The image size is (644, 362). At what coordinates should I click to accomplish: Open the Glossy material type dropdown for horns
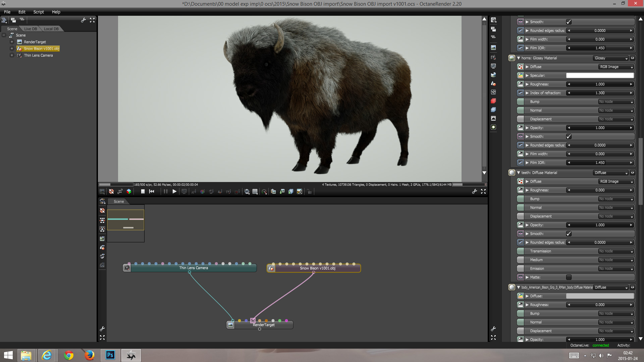coord(611,58)
